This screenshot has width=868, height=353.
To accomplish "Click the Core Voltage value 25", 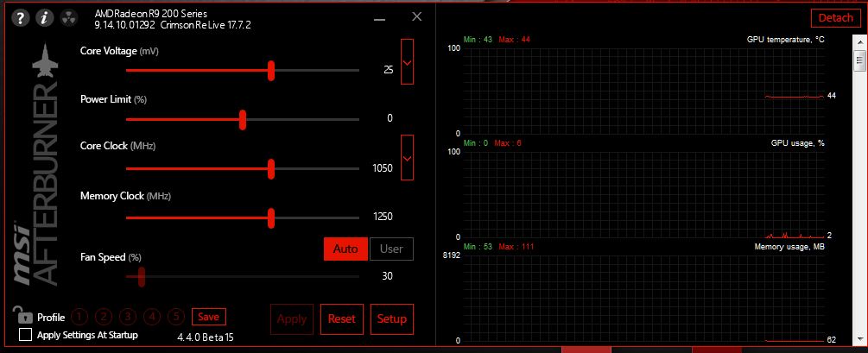I will pyautogui.click(x=389, y=70).
